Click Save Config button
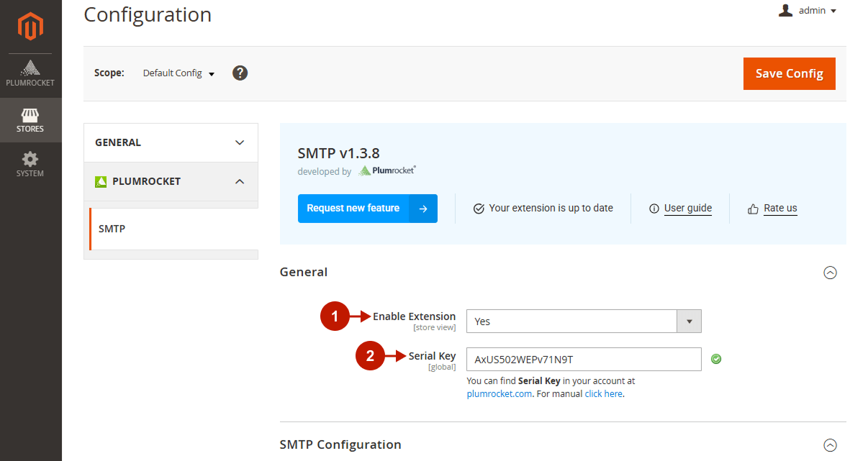 click(789, 73)
